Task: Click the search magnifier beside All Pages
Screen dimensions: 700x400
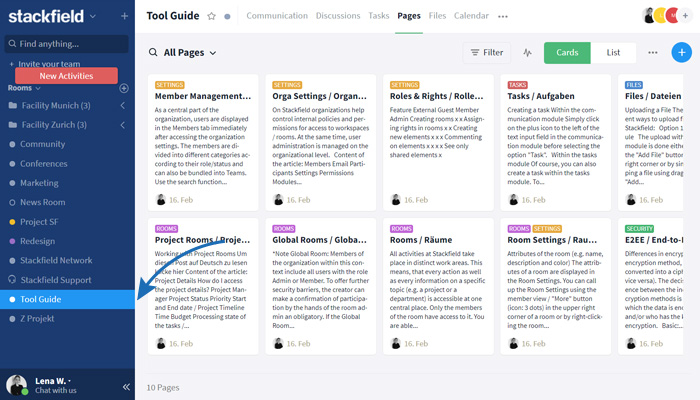Action: coord(153,52)
